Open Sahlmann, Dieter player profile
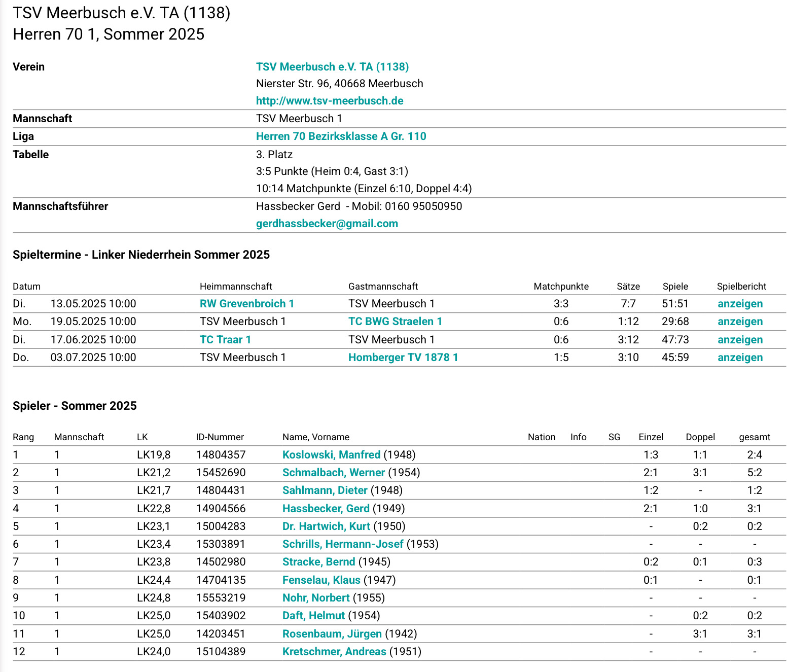 pyautogui.click(x=325, y=490)
